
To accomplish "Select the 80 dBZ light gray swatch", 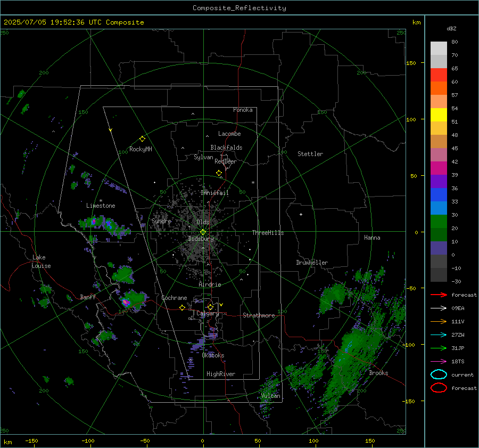I will click(x=439, y=48).
